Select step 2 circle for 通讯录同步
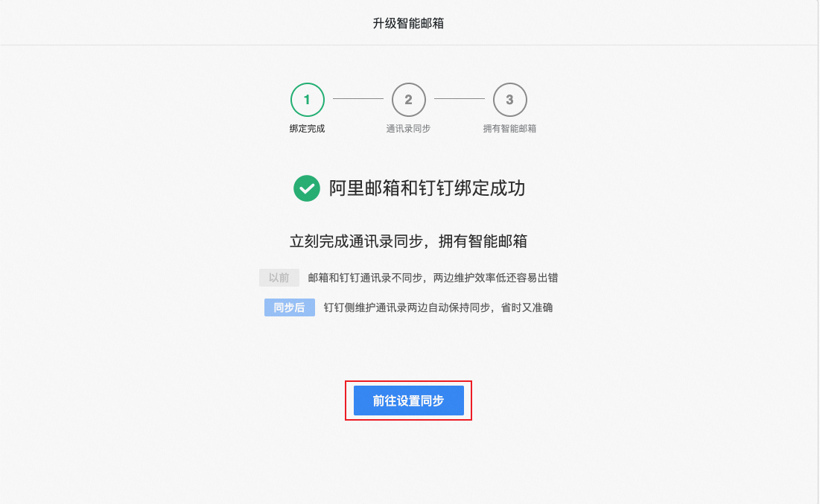Screen dimensions: 820x504 [408, 99]
